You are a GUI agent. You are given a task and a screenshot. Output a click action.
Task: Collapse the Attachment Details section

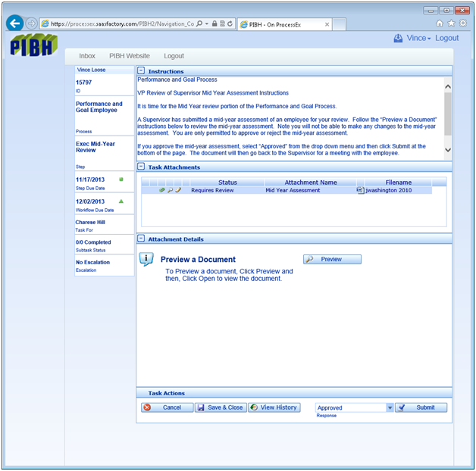(141, 239)
